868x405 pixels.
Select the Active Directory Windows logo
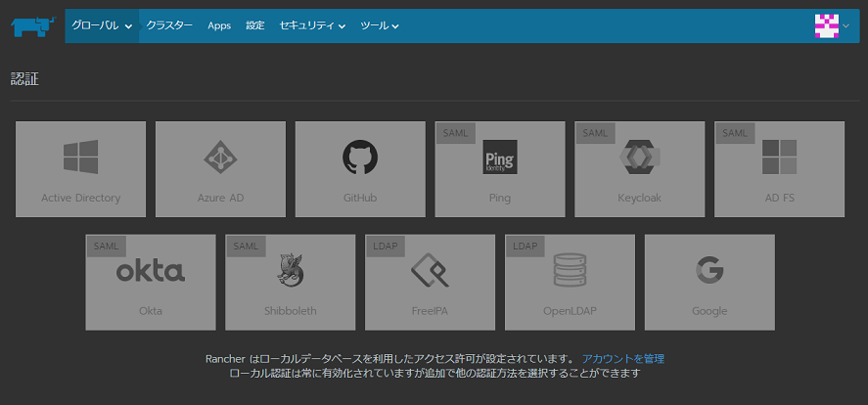(81, 157)
